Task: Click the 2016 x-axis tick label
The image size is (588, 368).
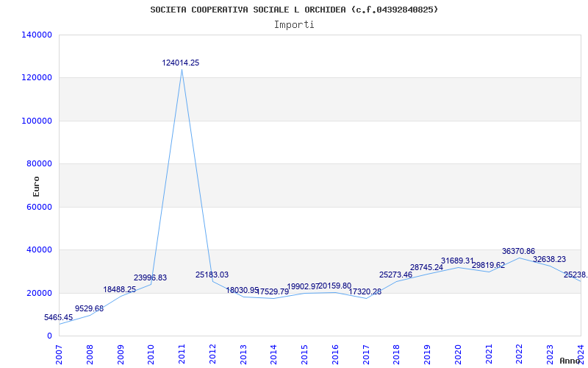Action: tap(335, 355)
